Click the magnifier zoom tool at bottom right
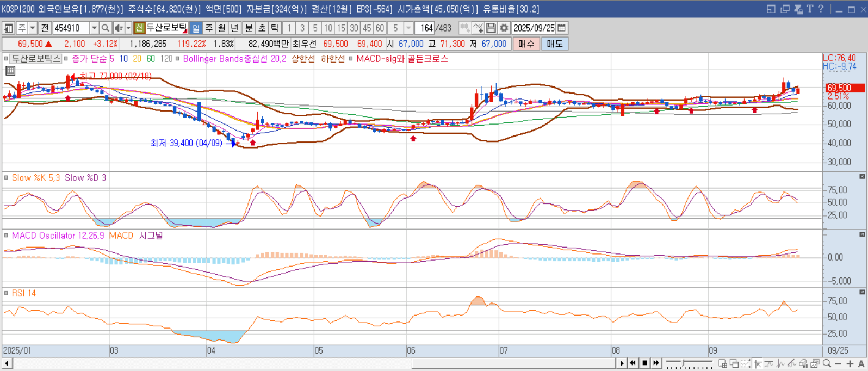The image size is (868, 371). point(827,363)
